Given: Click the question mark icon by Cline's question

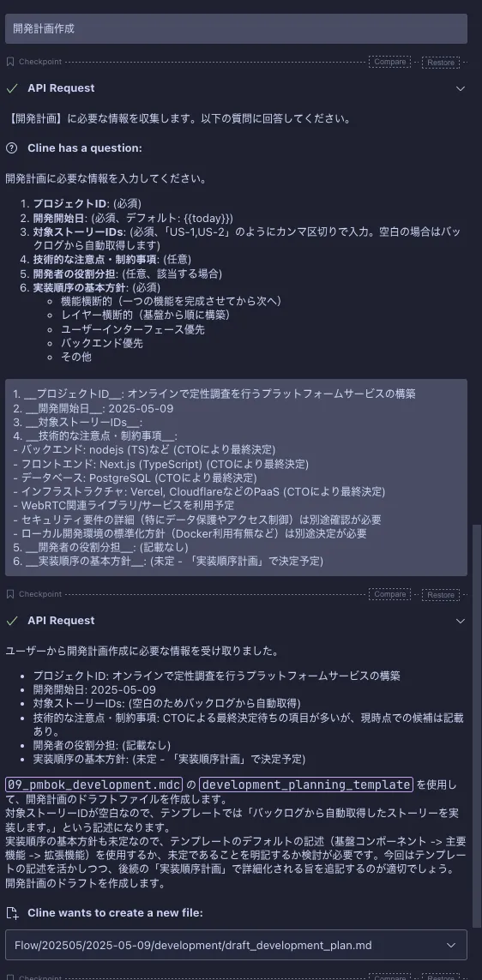Looking at the screenshot, I should [x=11, y=148].
